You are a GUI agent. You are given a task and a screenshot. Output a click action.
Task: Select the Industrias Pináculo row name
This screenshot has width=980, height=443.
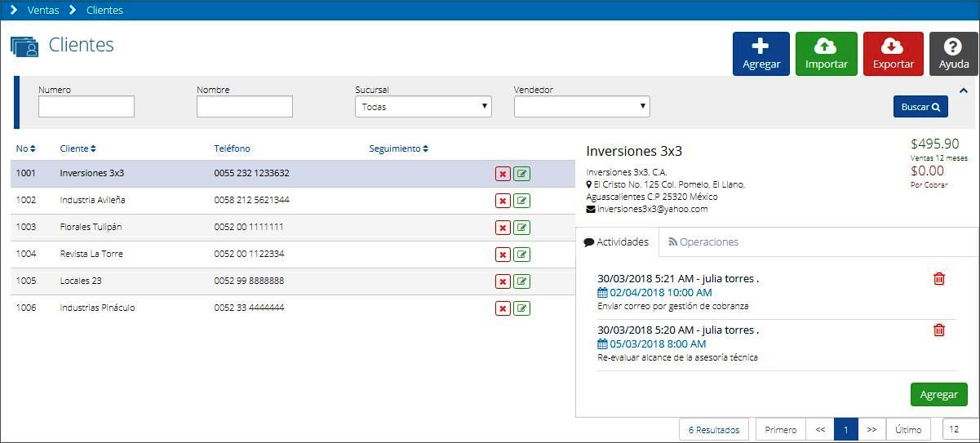coord(98,308)
